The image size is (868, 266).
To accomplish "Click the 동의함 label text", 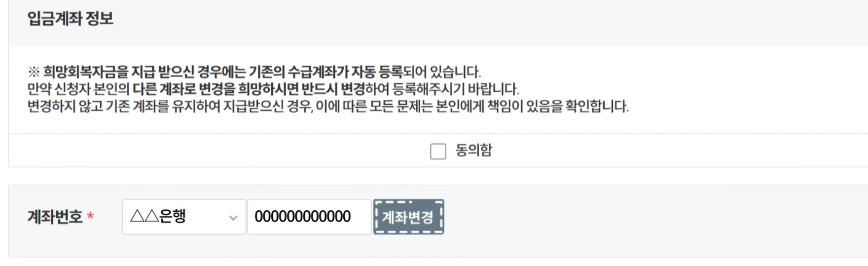I will (x=474, y=150).
